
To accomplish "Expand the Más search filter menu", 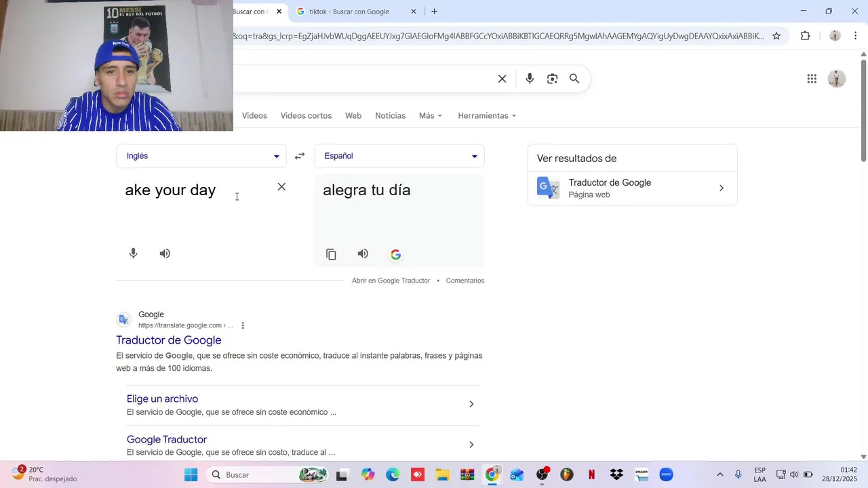I will (431, 116).
